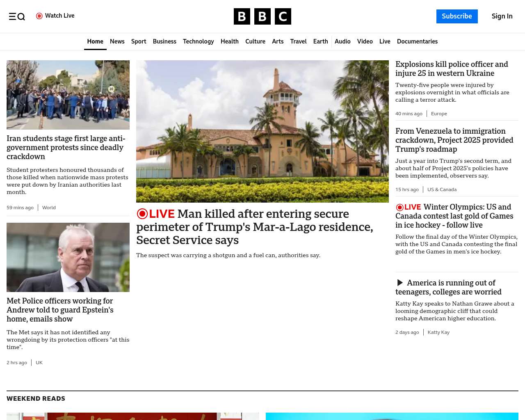Open the Health section
The image size is (525, 420).
click(230, 41)
